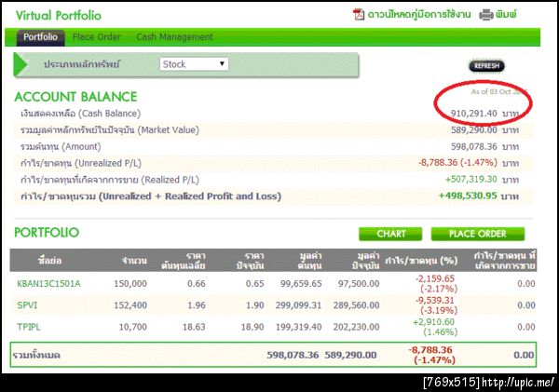Click the Amount value 598,078.36

[x=474, y=146]
